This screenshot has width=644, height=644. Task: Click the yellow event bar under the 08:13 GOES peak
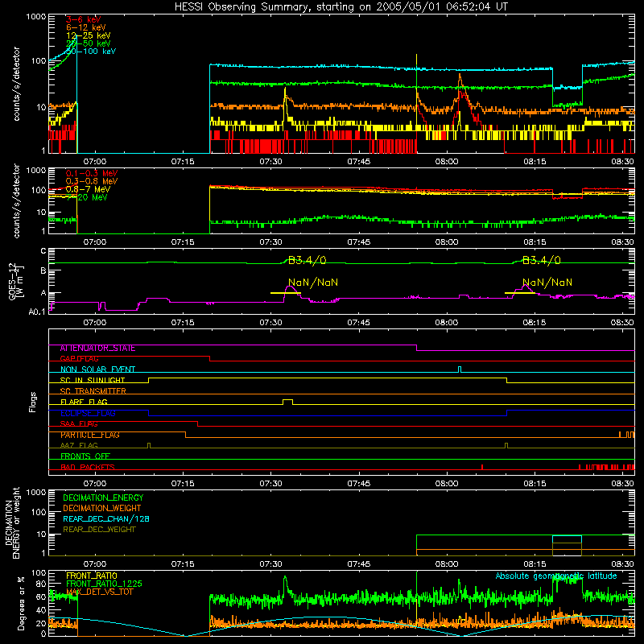tap(520, 293)
